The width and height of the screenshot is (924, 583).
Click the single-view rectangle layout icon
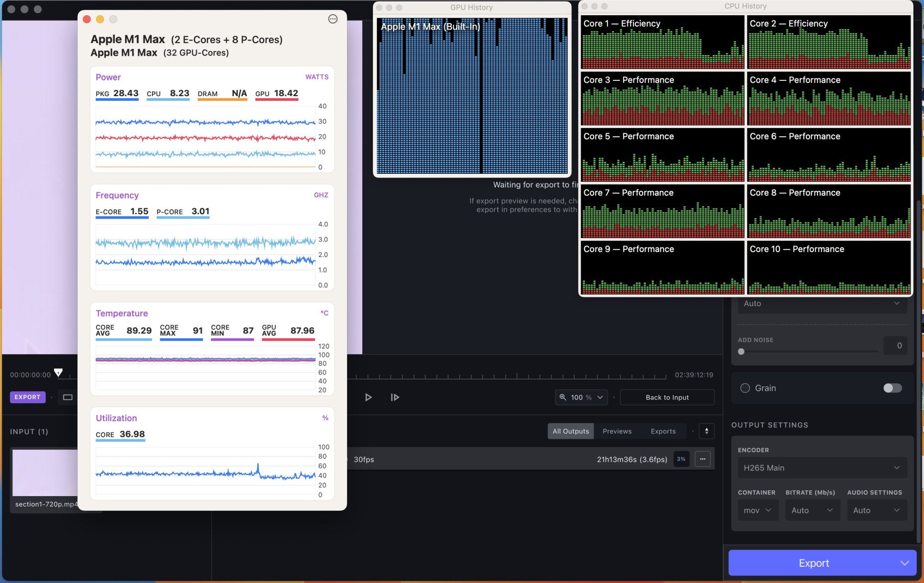click(68, 397)
